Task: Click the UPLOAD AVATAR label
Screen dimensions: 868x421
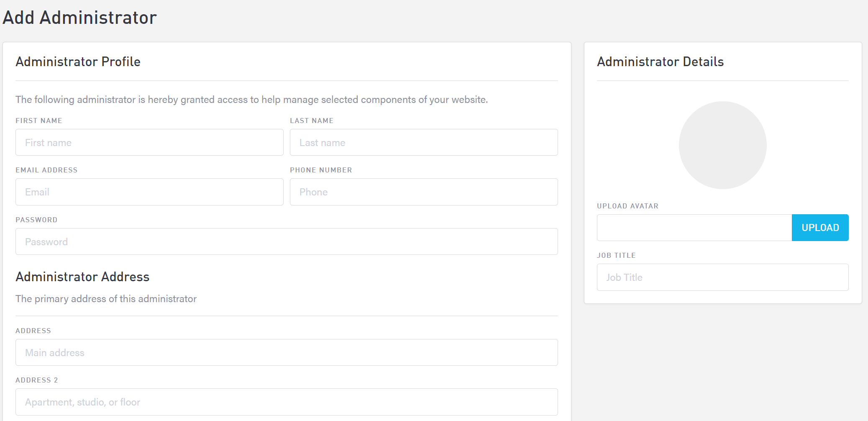Action: pos(627,206)
